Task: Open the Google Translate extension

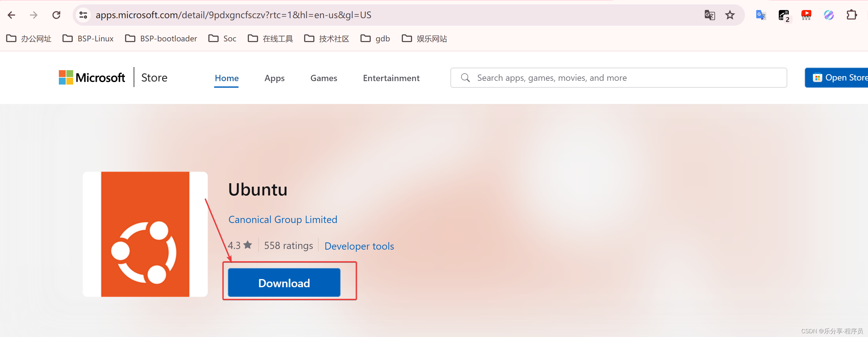Action: (761, 15)
